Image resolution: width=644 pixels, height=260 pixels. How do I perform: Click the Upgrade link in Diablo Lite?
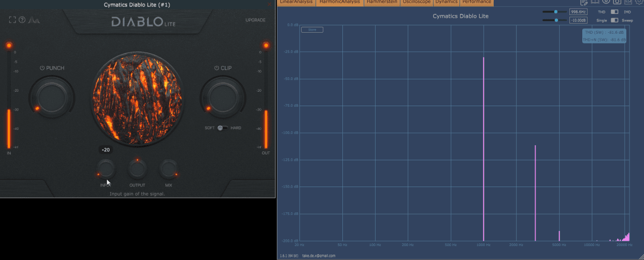point(255,20)
